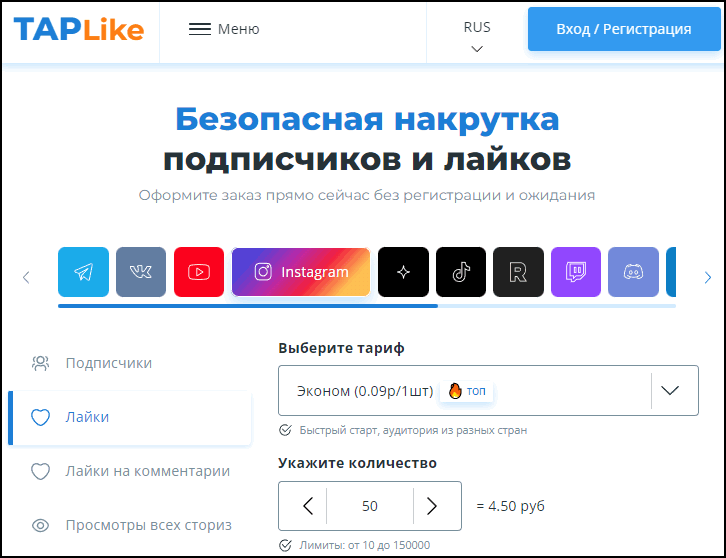Select the VK service icon
726x558 pixels.
coord(141,272)
